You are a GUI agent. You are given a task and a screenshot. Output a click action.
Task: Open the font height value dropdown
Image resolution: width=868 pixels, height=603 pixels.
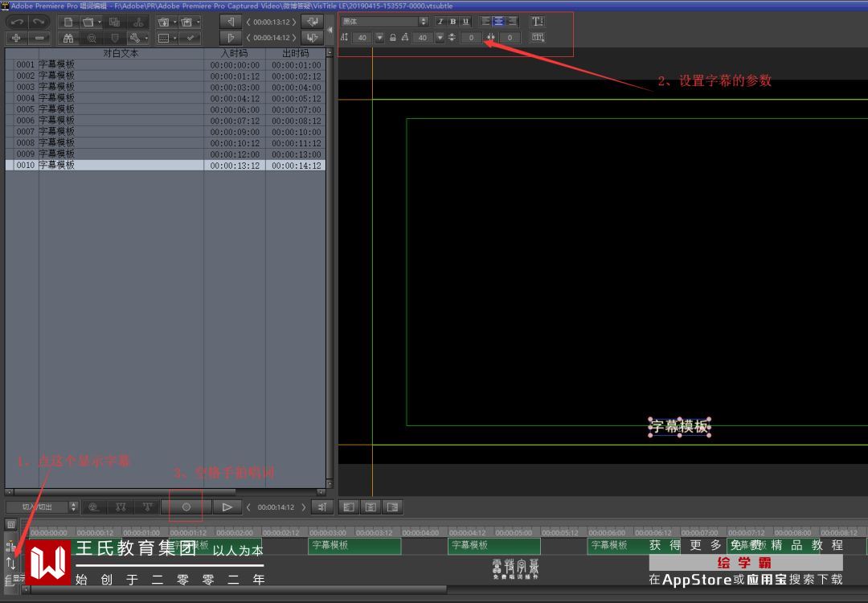click(379, 38)
